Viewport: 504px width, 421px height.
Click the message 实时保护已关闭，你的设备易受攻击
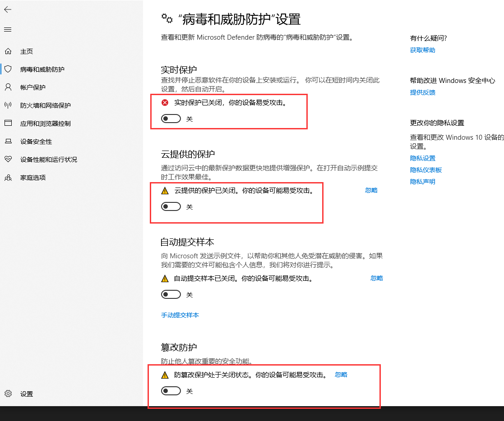click(x=230, y=103)
